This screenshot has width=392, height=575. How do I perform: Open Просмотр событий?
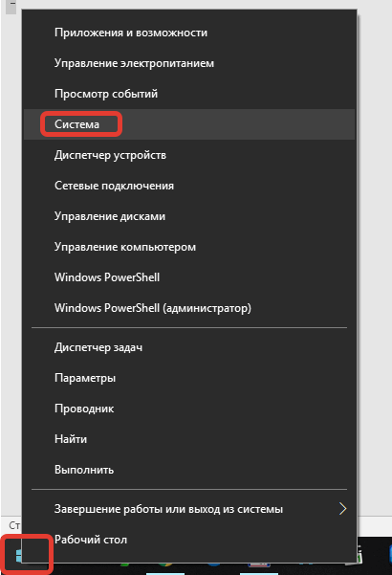106,94
